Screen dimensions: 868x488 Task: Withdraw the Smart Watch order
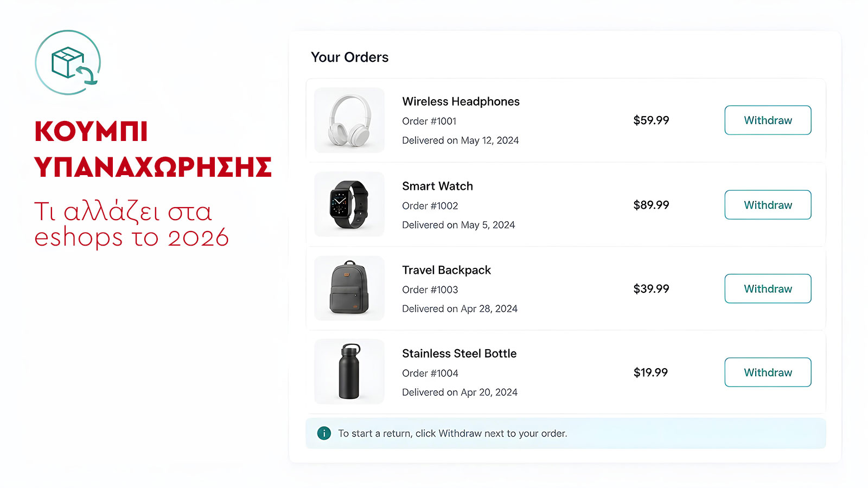(768, 205)
